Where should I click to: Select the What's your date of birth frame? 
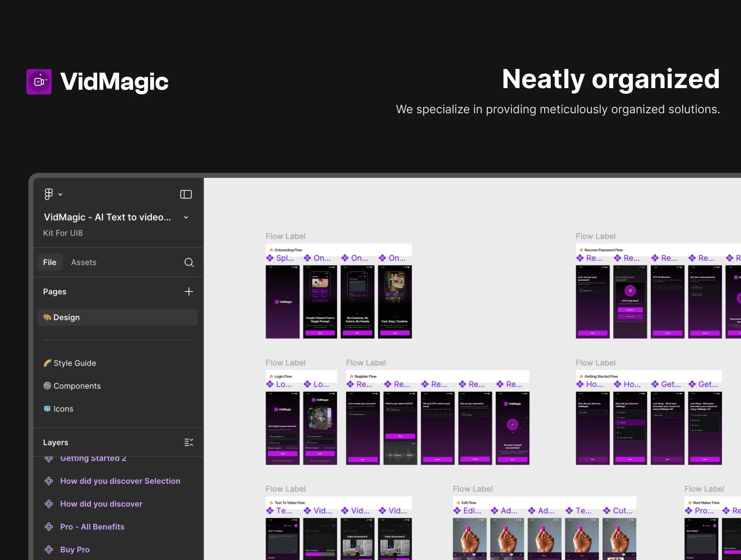click(x=400, y=428)
